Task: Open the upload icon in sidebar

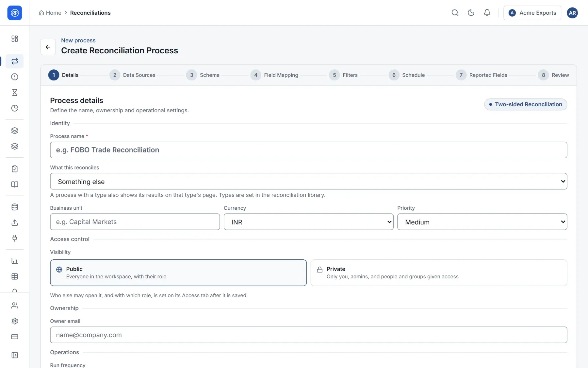Action: (15, 223)
